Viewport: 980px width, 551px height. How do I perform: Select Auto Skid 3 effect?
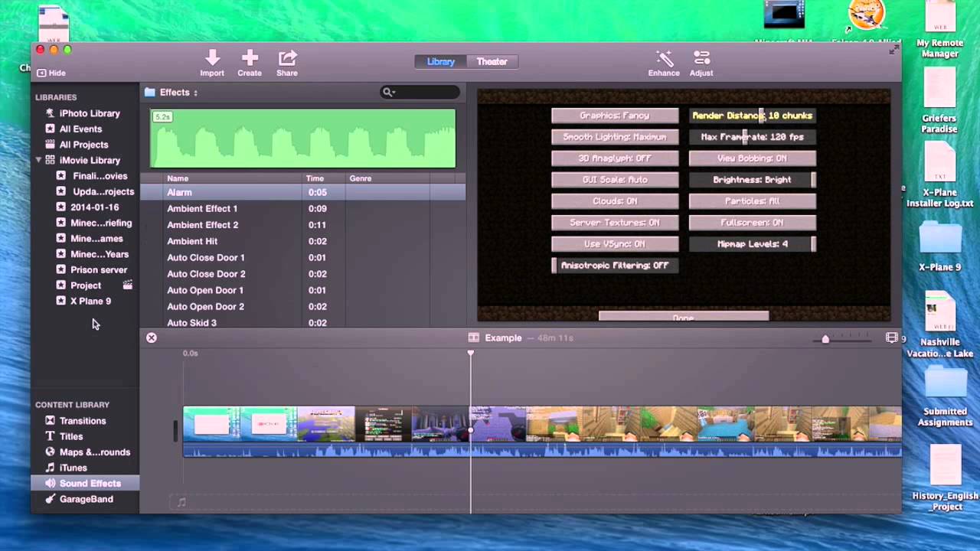pyautogui.click(x=302, y=322)
